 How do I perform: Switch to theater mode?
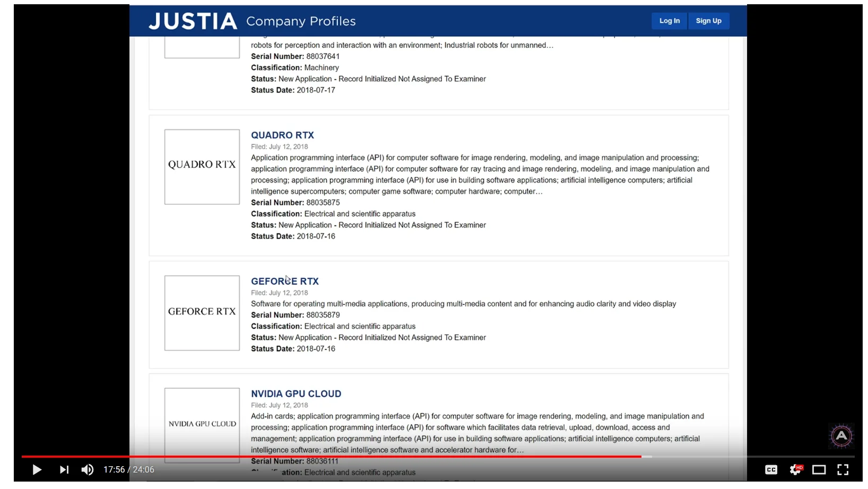click(x=819, y=470)
